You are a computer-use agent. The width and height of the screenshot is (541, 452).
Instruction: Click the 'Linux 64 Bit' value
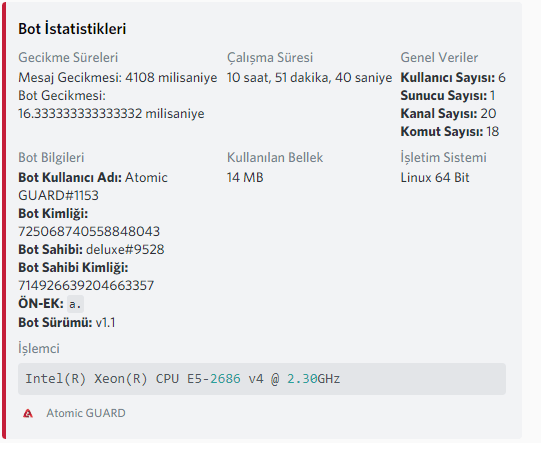coord(435,177)
